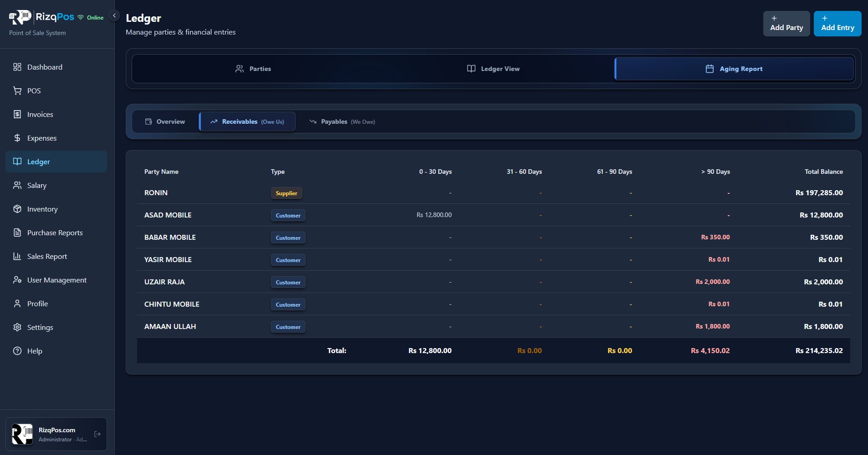Click Customer badge for UZAIR RAJA
The height and width of the screenshot is (455, 868).
coord(288,282)
